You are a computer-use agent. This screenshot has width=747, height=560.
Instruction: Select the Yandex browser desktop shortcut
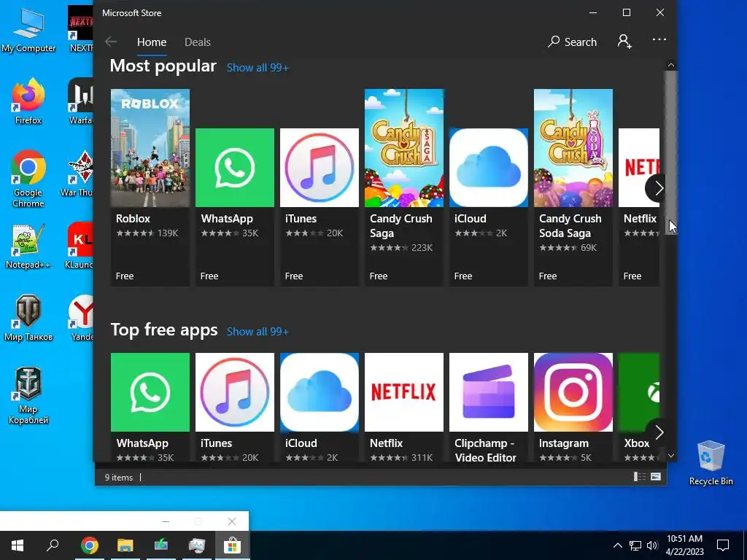pyautogui.click(x=81, y=319)
